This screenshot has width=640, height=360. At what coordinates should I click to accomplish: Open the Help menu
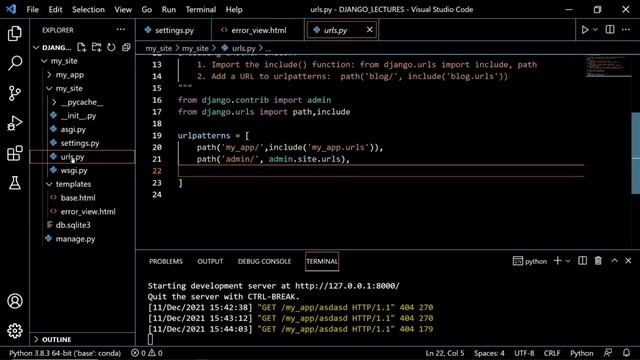234,9
